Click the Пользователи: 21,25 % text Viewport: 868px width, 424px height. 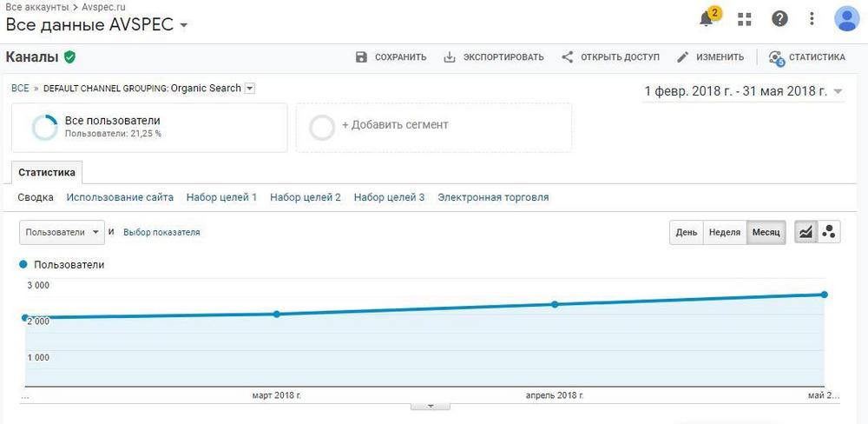coord(113,134)
